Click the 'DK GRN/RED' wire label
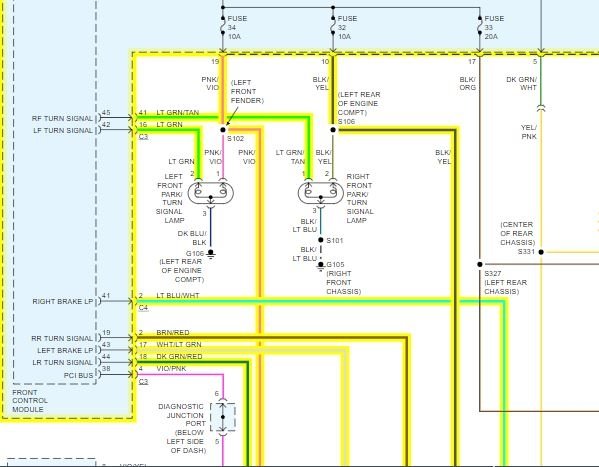This screenshot has width=599, height=467. pyautogui.click(x=179, y=357)
